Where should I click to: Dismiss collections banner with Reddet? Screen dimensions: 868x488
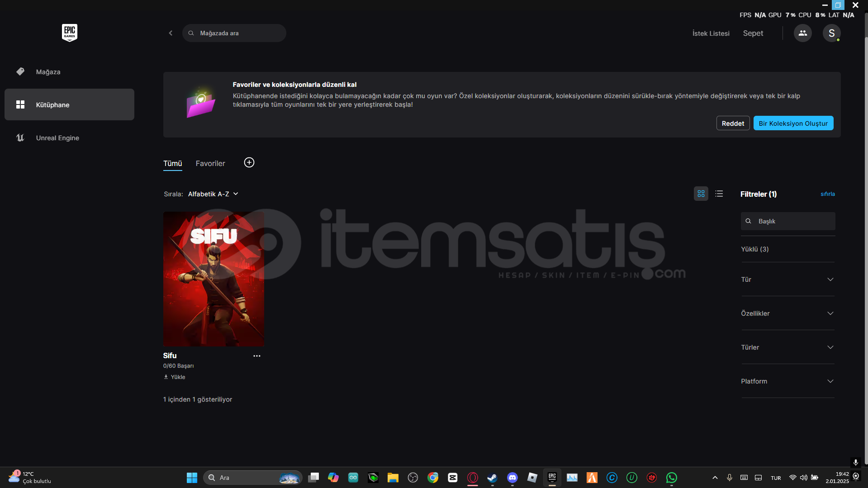tap(733, 123)
